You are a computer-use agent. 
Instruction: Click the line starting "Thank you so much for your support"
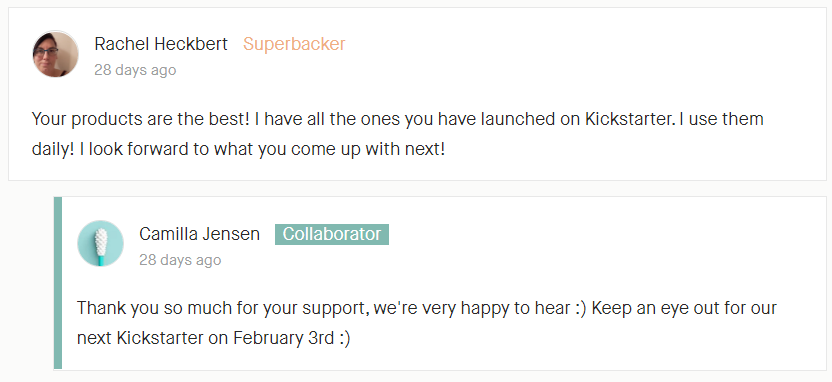[427, 308]
